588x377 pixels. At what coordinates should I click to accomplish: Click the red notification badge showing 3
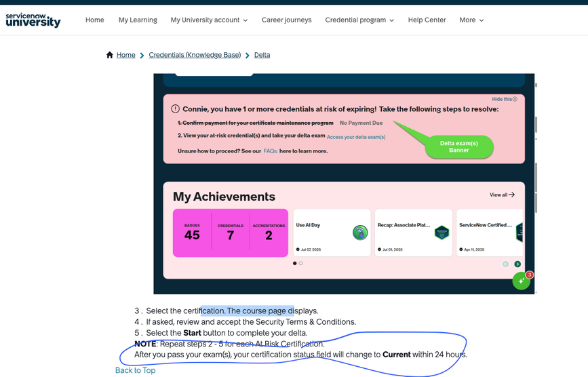530,275
